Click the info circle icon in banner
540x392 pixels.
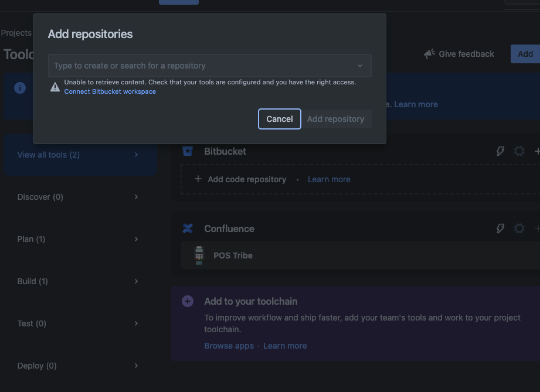point(20,88)
